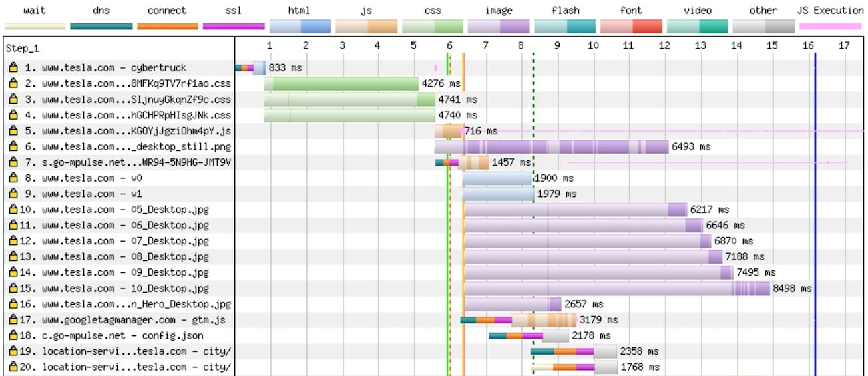Click the wait legend color bar
Viewport: 868px width, 376px height.
(x=35, y=27)
